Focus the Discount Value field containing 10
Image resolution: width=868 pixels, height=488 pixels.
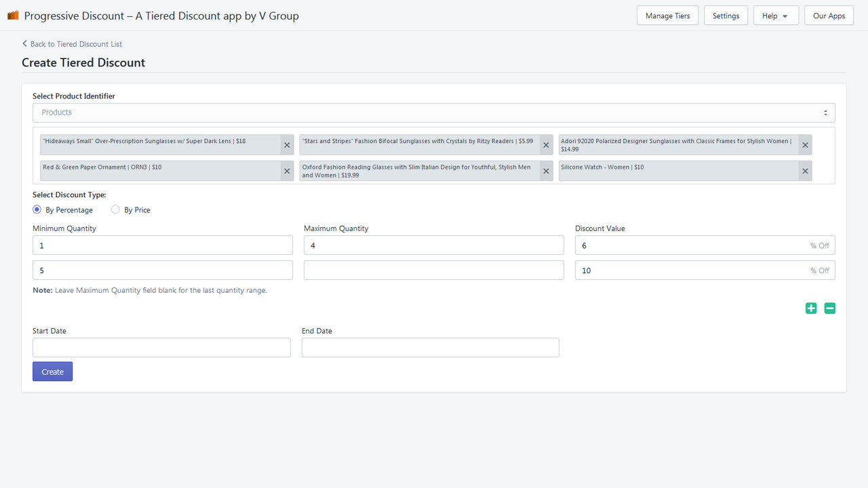(705, 270)
